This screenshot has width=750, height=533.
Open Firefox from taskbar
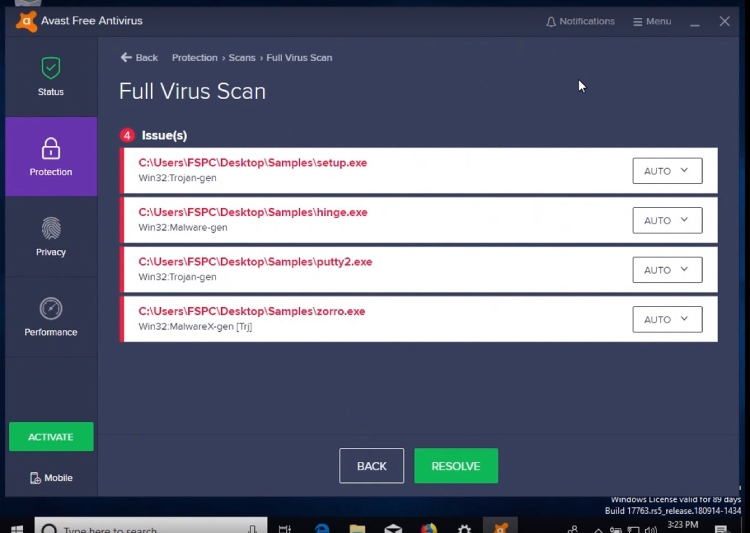pyautogui.click(x=429, y=528)
